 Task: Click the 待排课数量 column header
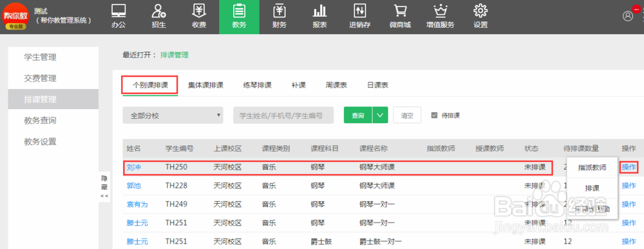point(581,148)
